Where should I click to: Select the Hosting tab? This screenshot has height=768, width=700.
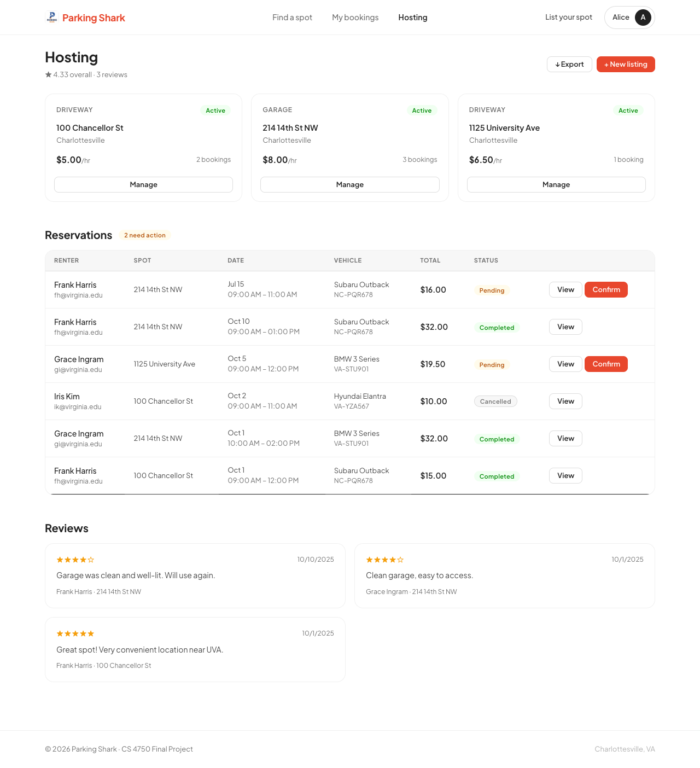coord(413,18)
